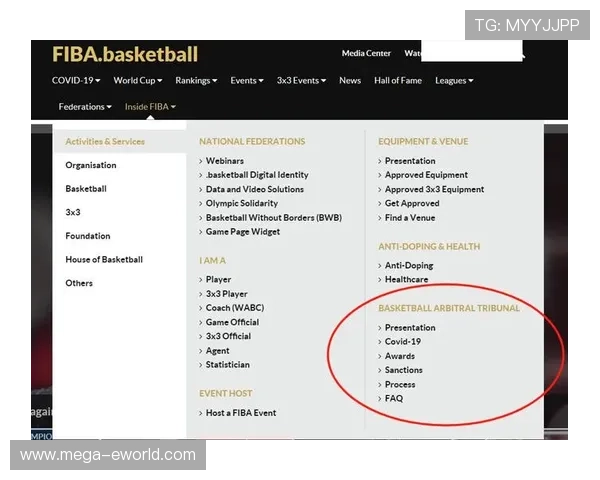
Task: Open the News menu item
Action: point(350,80)
